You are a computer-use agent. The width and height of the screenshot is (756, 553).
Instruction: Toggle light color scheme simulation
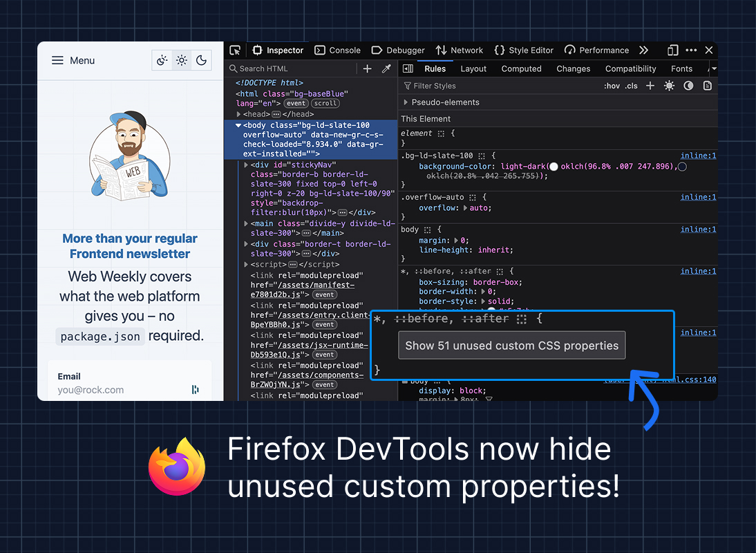point(668,85)
